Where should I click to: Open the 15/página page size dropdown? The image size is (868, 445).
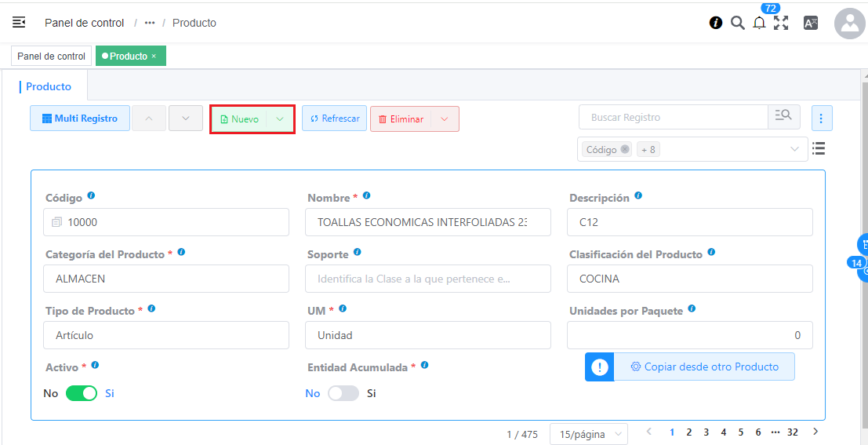point(588,434)
